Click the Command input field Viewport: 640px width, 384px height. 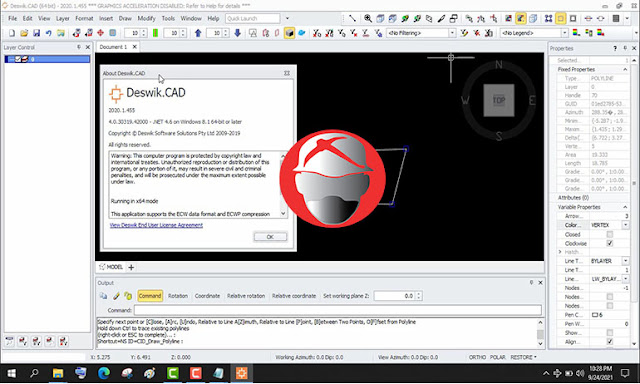338,310
